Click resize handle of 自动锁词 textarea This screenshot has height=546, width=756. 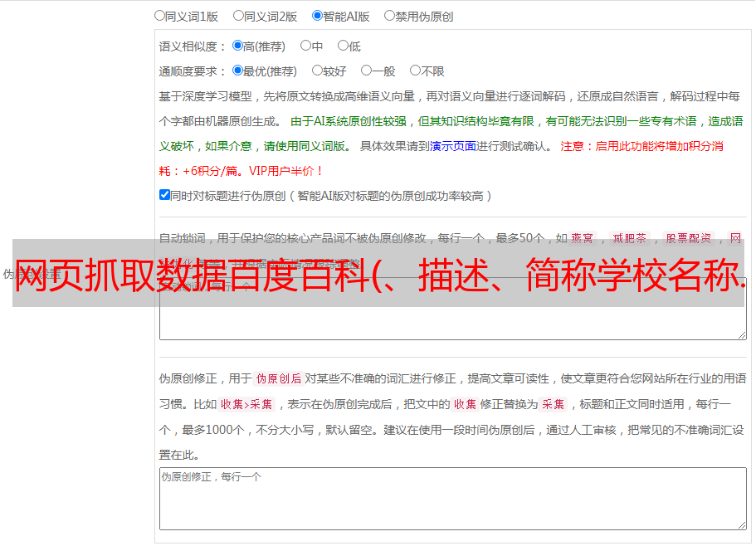(741, 334)
